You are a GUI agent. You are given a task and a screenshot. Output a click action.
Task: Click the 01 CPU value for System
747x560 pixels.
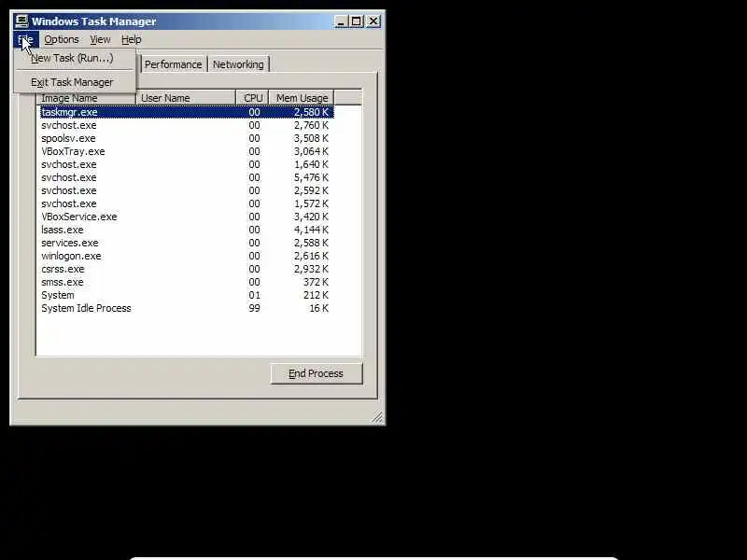pos(254,295)
